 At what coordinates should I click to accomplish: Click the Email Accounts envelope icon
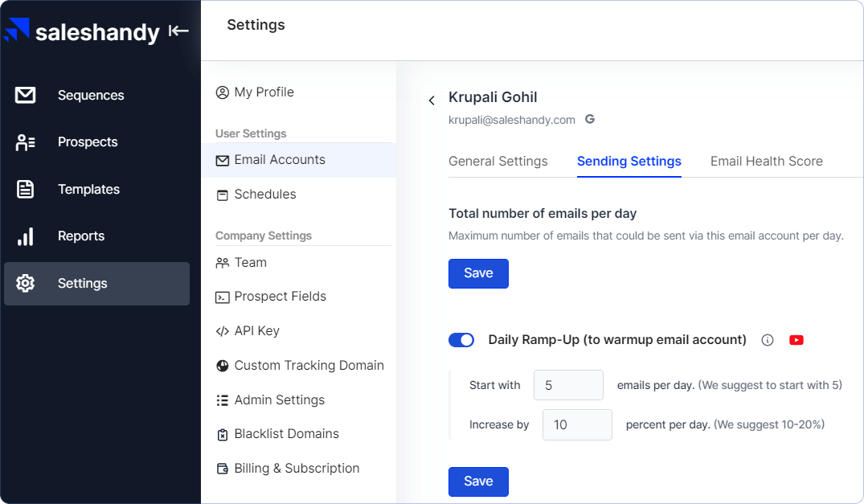(222, 160)
